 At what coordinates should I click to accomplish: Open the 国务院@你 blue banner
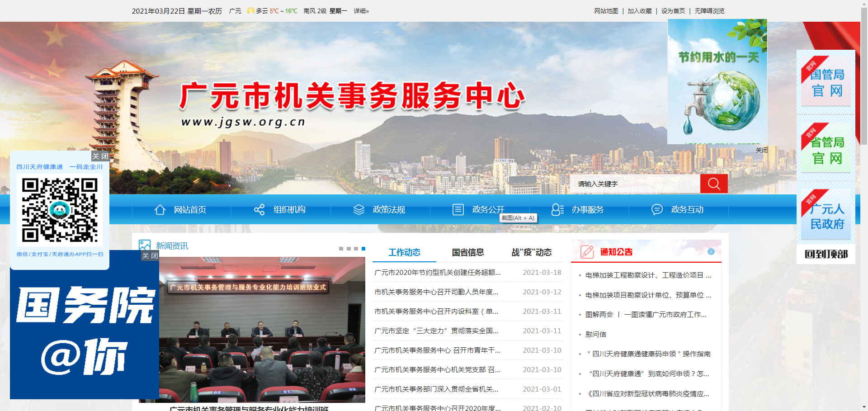(85, 325)
